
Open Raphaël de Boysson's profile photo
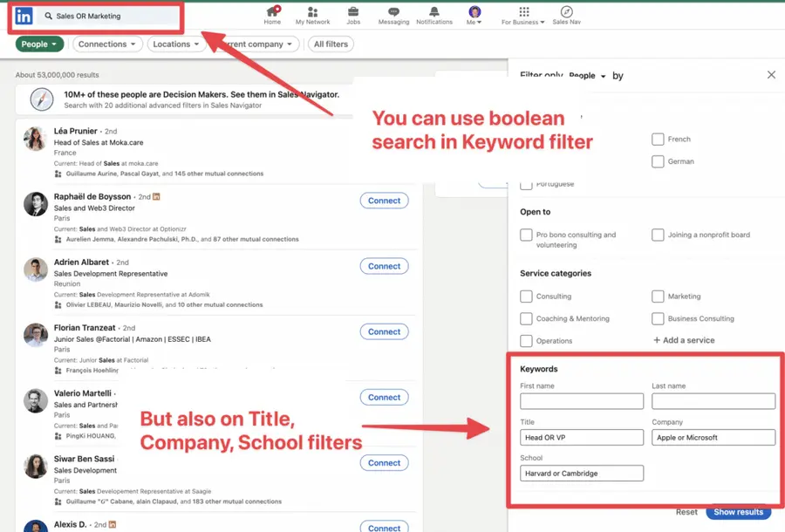[36, 204]
